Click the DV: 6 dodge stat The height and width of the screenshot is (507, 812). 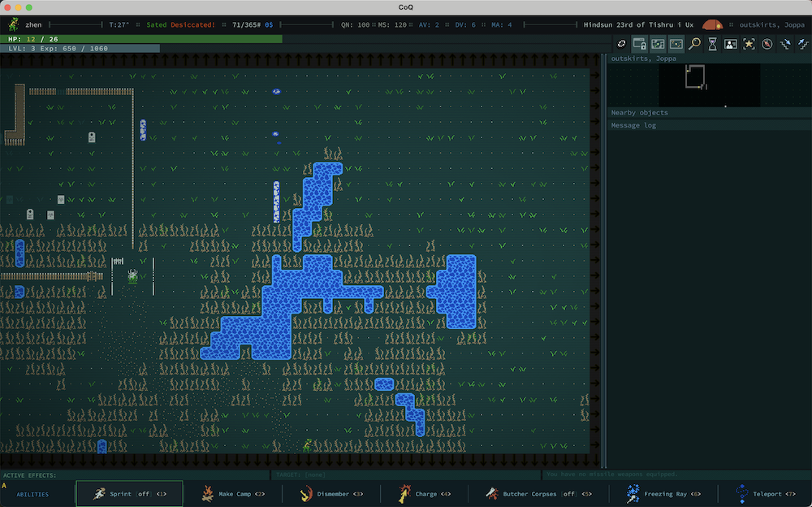(x=465, y=24)
